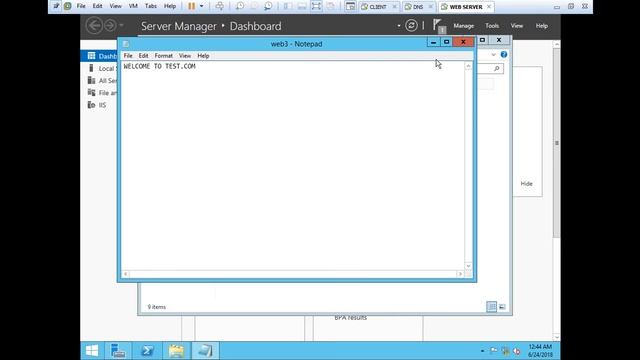The width and height of the screenshot is (640, 360).
Task: Click the console view icon before CLIENT tab
Action: click(x=350, y=6)
